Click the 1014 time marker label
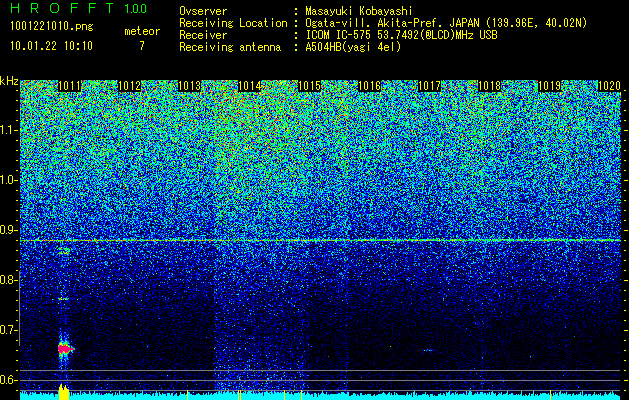629x400 pixels. click(250, 86)
